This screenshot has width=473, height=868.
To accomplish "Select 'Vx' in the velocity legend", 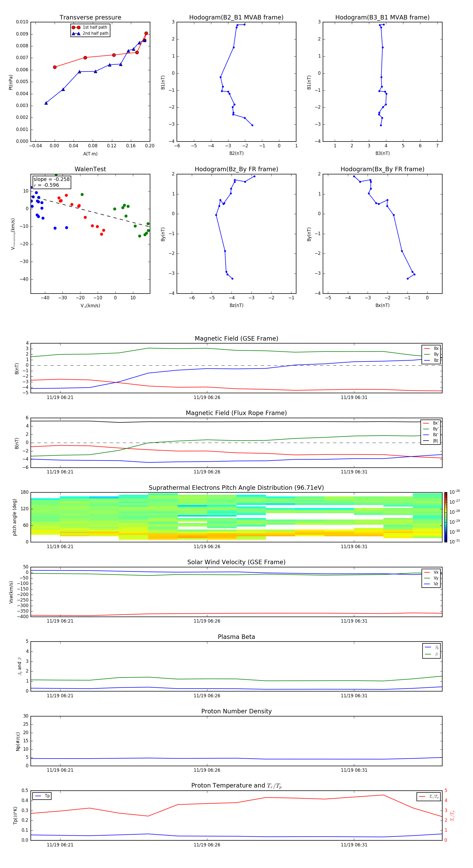I will coord(431,572).
